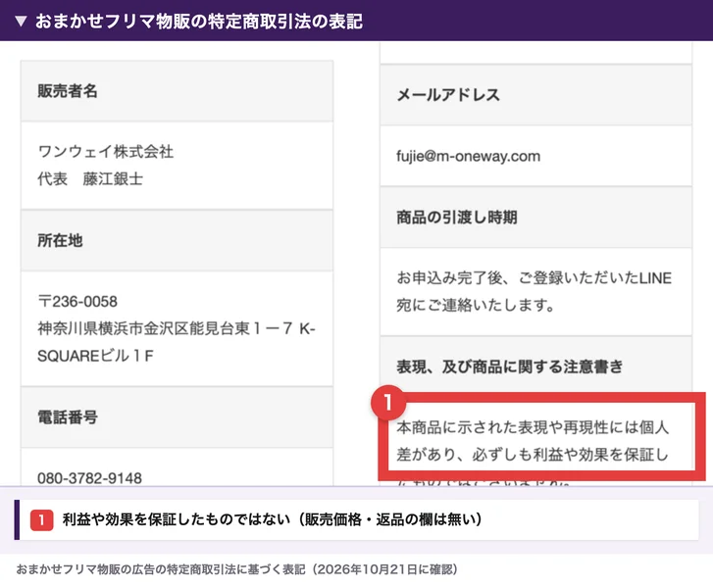Click the line 差があり、必ずしも利益や効果を保証し
Image resolution: width=713 pixels, height=588 pixels.
point(533,454)
